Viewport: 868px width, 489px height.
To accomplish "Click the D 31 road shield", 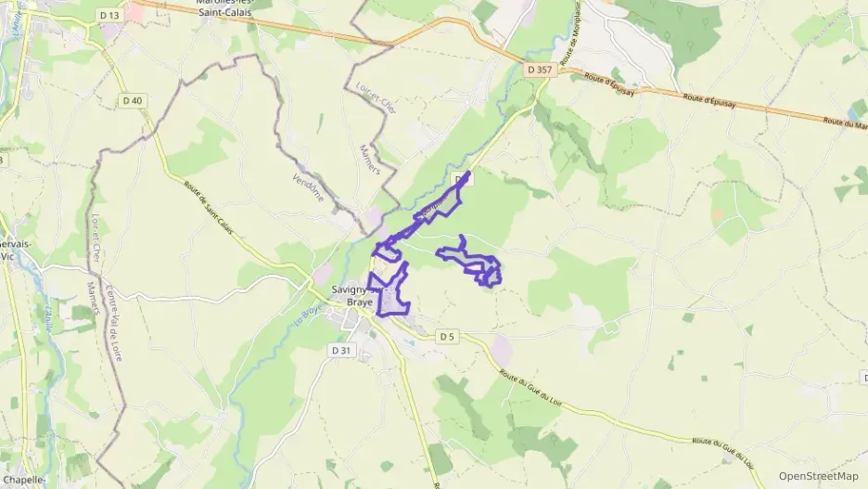I will [341, 351].
